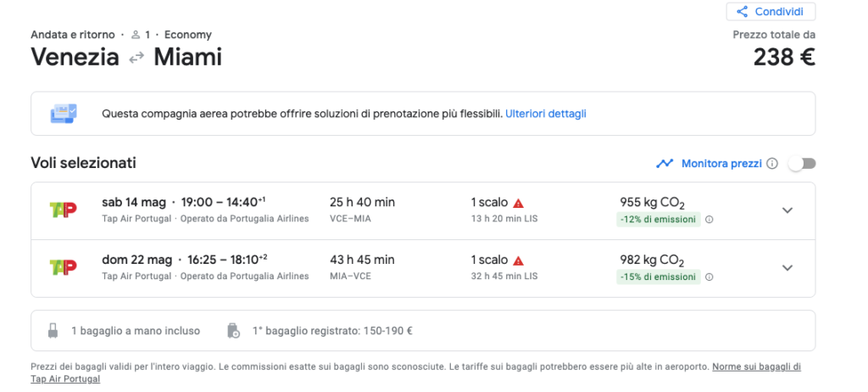Open the info icon next to -15% di emissioni
This screenshot has height=392, width=868.
pyautogui.click(x=709, y=277)
